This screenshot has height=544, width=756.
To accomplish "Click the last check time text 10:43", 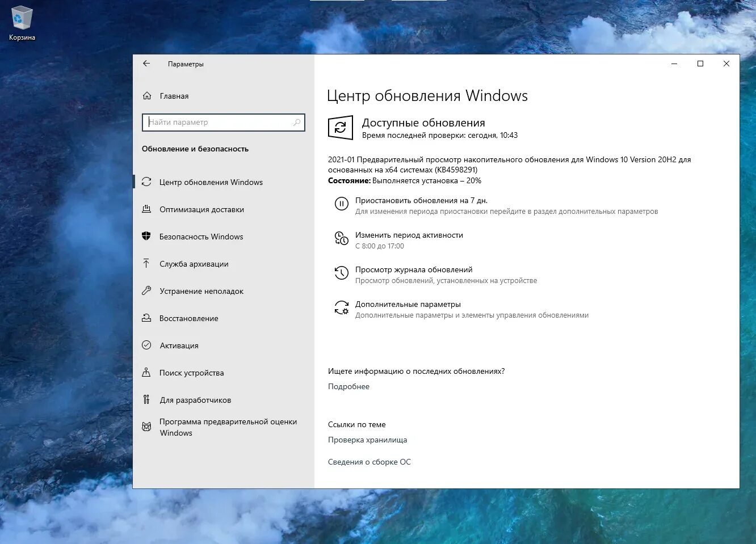I will pyautogui.click(x=440, y=135).
